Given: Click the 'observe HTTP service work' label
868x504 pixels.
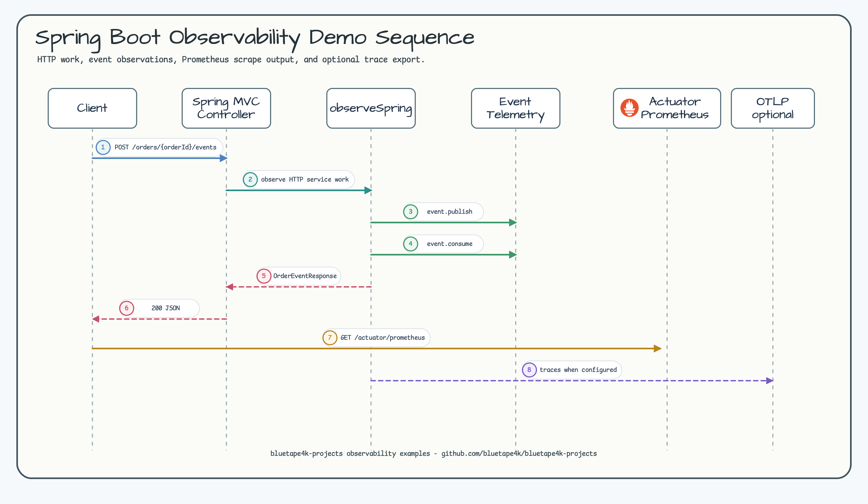Looking at the screenshot, I should [305, 180].
